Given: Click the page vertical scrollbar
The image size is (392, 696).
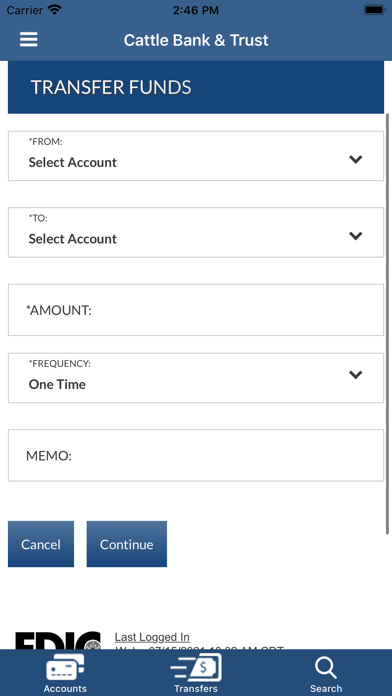Looking at the screenshot, I should coord(388,324).
